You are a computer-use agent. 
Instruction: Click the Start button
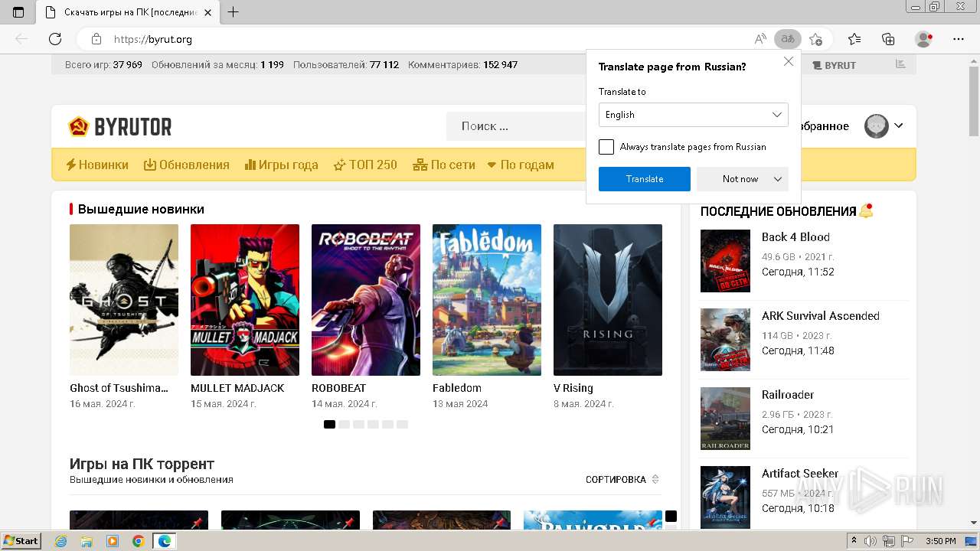[x=21, y=541]
